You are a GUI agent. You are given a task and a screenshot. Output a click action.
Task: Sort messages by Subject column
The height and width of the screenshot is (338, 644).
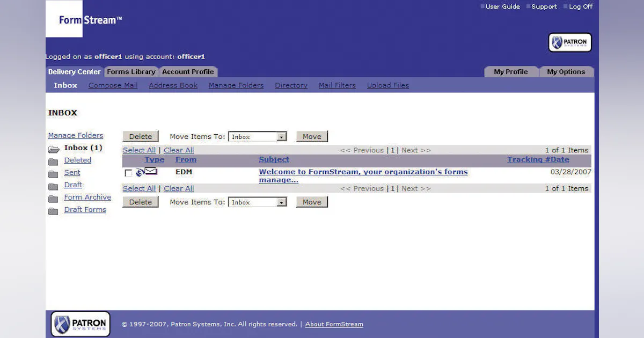pos(274,159)
